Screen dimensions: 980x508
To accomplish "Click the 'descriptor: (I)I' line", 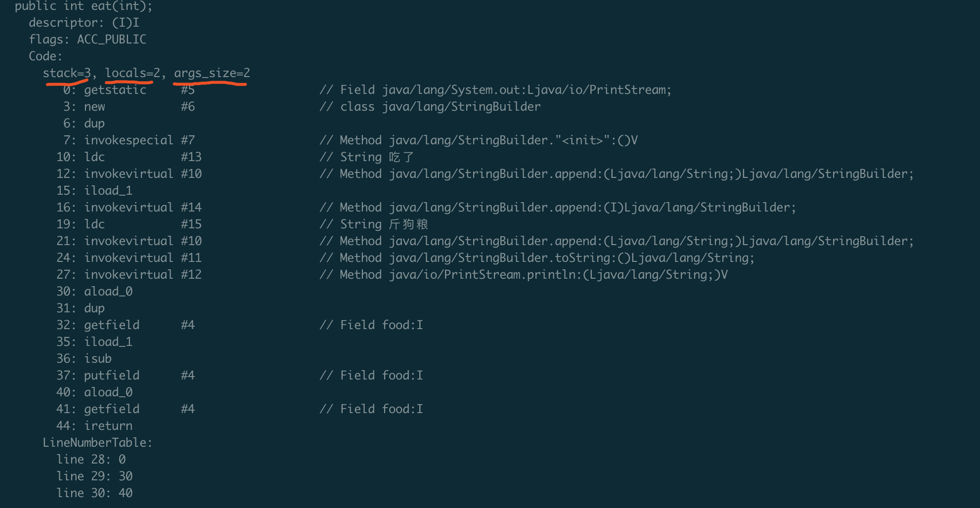I will [84, 23].
